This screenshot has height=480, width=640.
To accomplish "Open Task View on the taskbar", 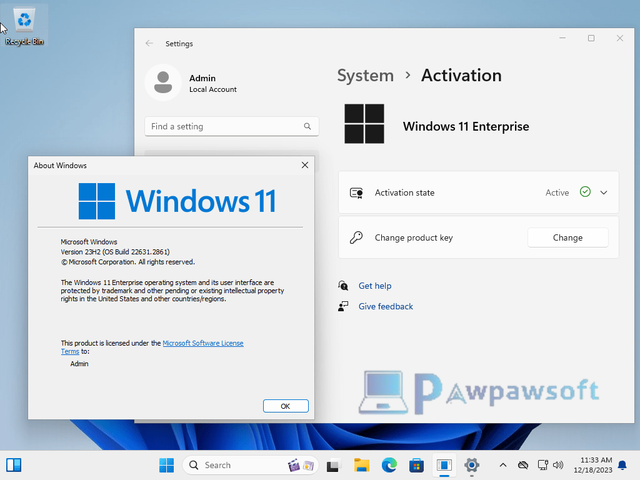I will pos(333,465).
